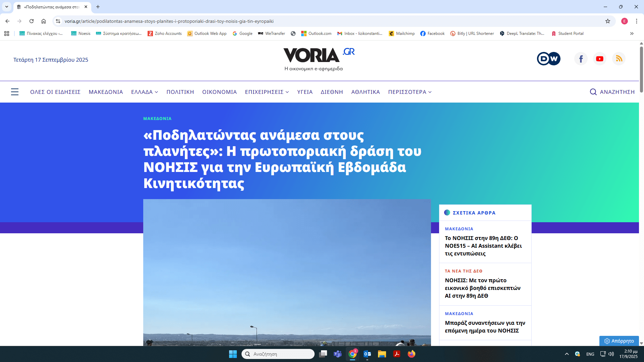The image size is (644, 362).
Task: Expand the ΠΕΡΙΣΣΟΤΕΡΑ dropdown menu
Action: click(410, 92)
